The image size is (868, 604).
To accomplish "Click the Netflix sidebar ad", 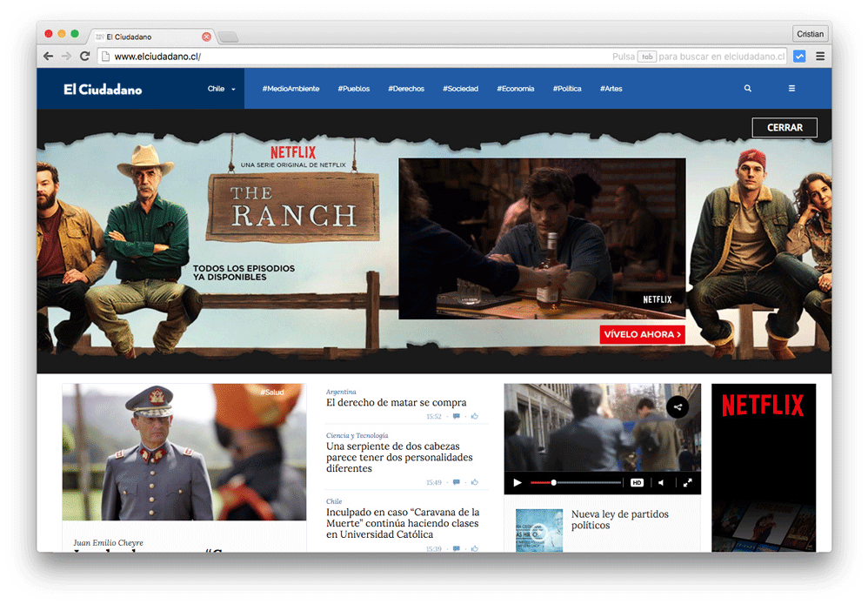I will (764, 467).
